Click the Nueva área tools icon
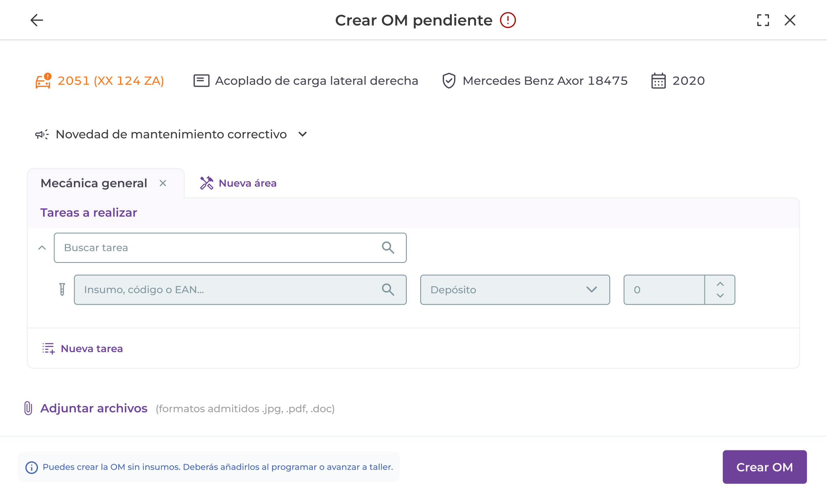Screen dimensions: 827x504 click(x=207, y=183)
